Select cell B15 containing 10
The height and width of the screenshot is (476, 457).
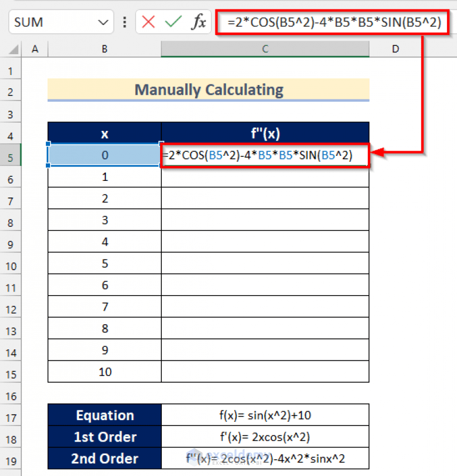105,371
